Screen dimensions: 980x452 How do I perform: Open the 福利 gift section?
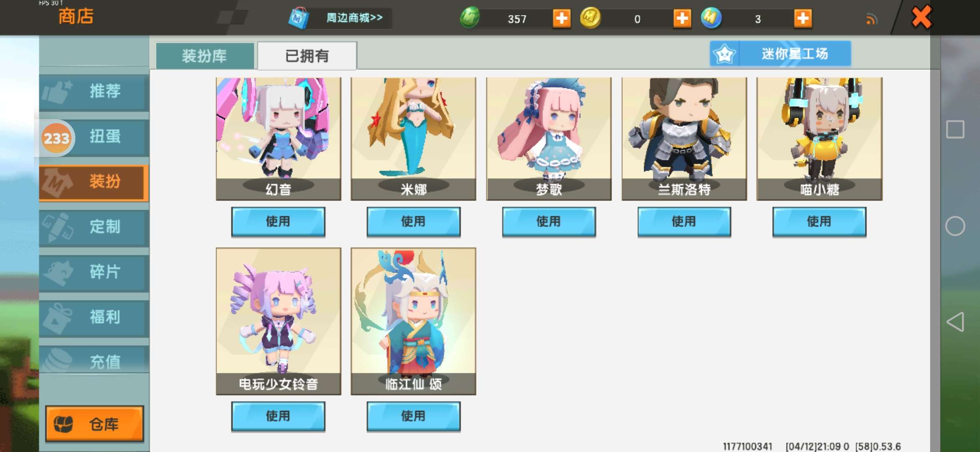coord(94,317)
